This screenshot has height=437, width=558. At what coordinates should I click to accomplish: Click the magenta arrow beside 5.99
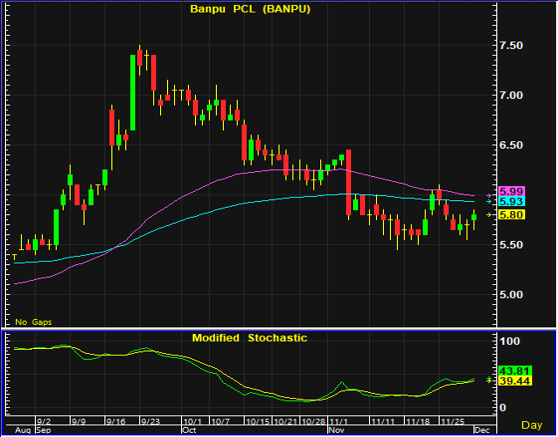(x=490, y=195)
